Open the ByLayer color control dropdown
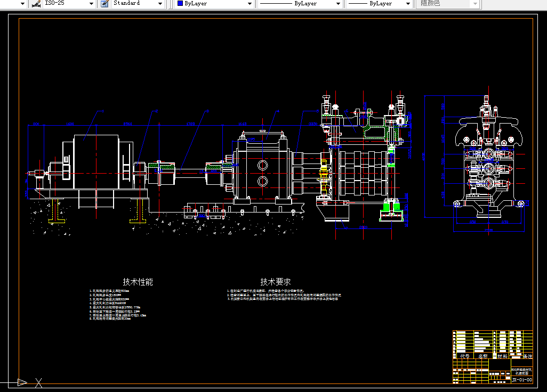This screenshot has width=547, height=392. point(250,4)
